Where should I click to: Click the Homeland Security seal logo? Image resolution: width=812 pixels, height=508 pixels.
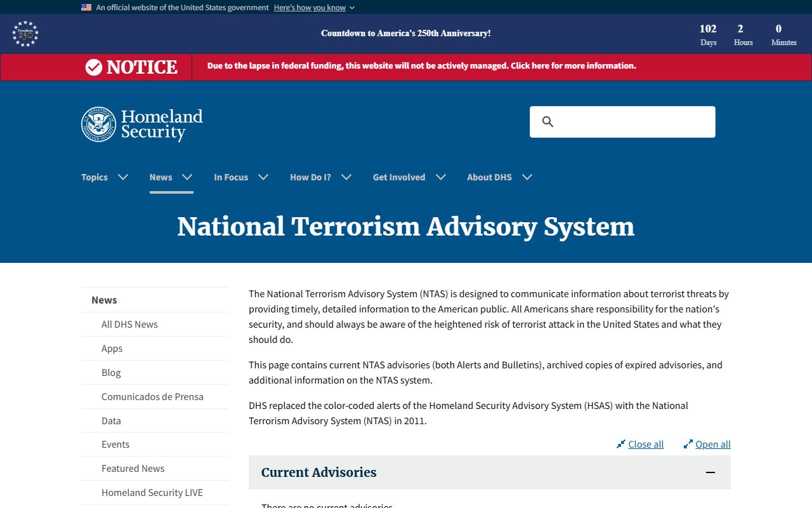point(98,124)
